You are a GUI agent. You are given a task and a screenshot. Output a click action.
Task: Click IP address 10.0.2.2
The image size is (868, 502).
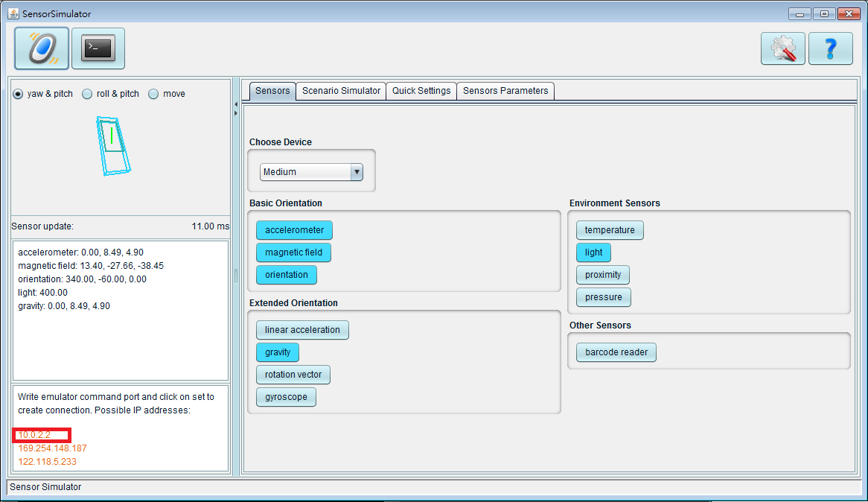pos(34,435)
